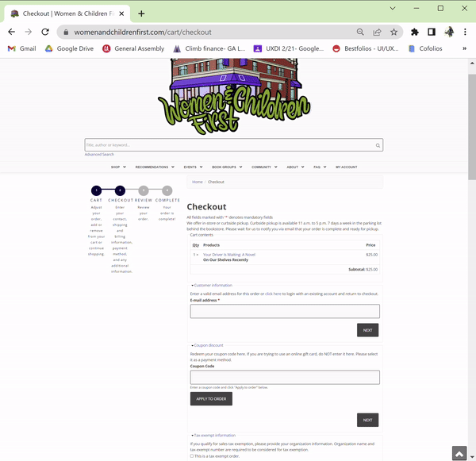This screenshot has height=461, width=476.
Task: Open a new browser tab
Action: point(141,13)
